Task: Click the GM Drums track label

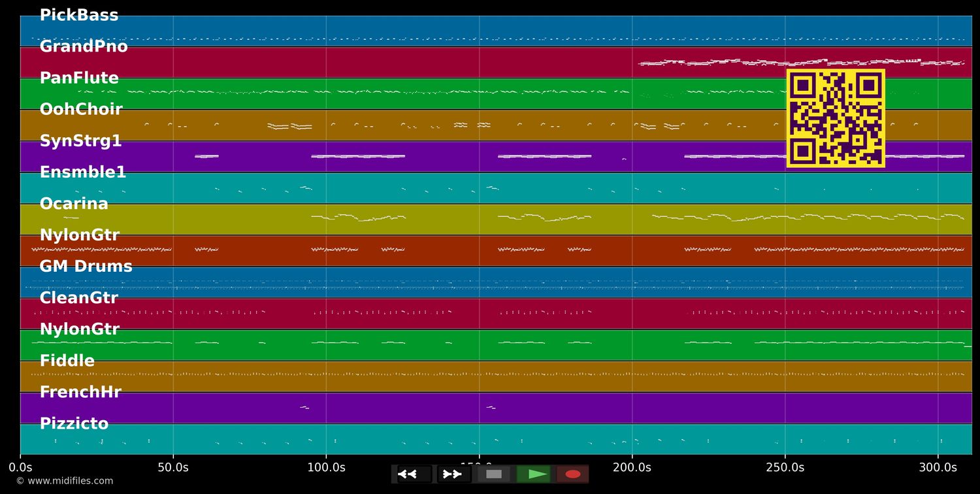Action: click(86, 267)
